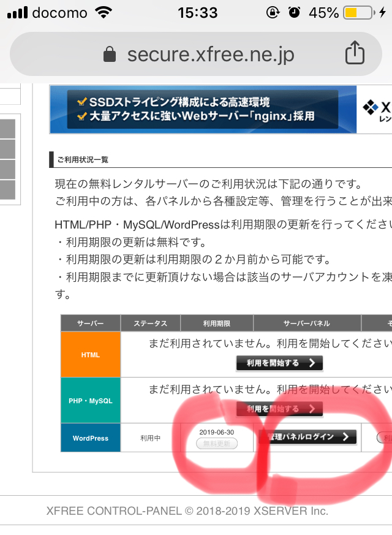
Task: Click the 現在の無料レンタルサーバー description line
Action: pos(209,184)
